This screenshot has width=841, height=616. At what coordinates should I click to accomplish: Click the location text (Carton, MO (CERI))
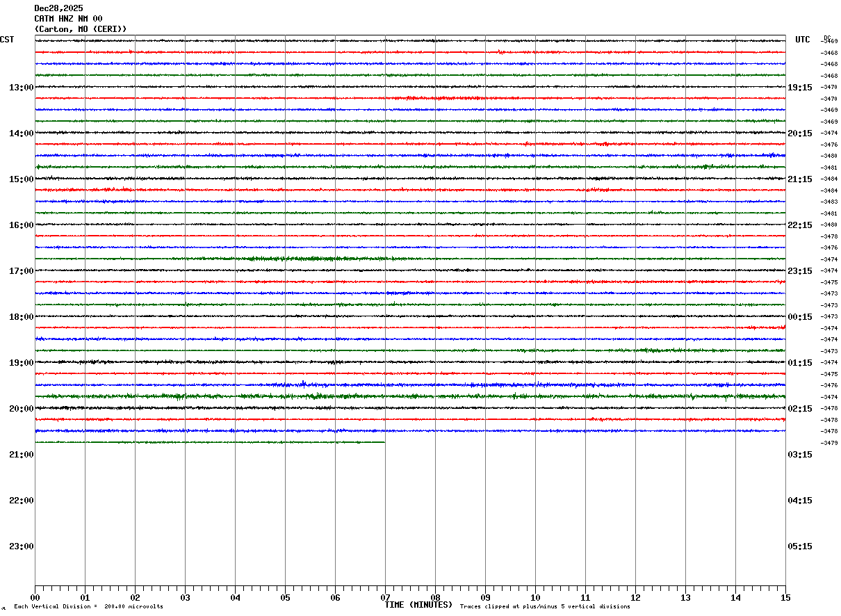[x=81, y=29]
